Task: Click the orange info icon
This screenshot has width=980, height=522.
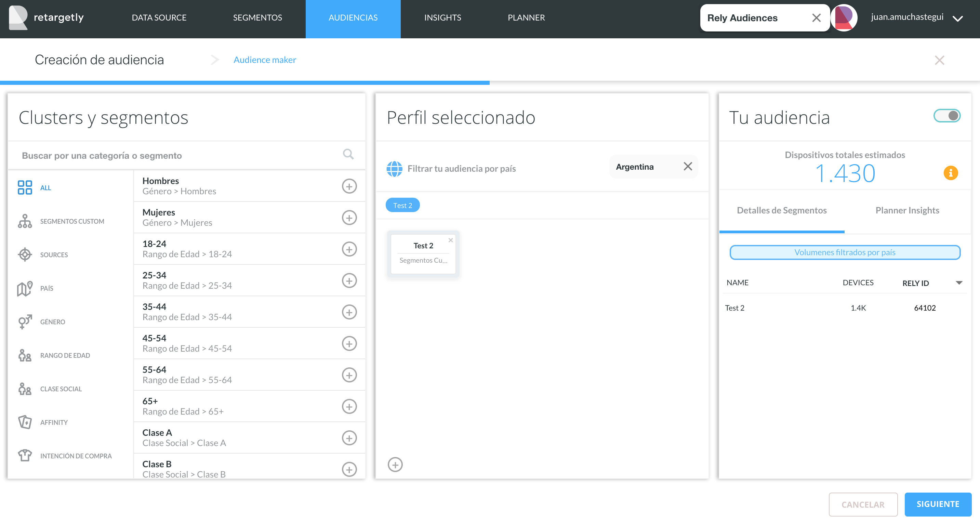Action: (x=950, y=173)
